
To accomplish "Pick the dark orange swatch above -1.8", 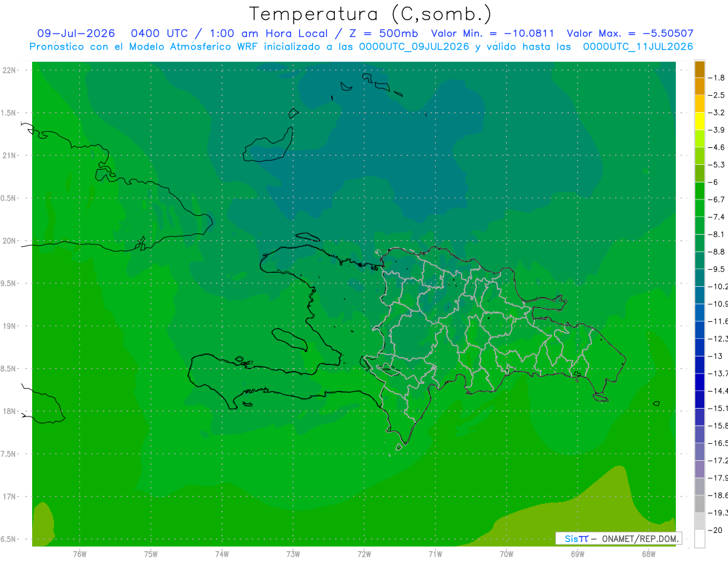I will (699, 69).
